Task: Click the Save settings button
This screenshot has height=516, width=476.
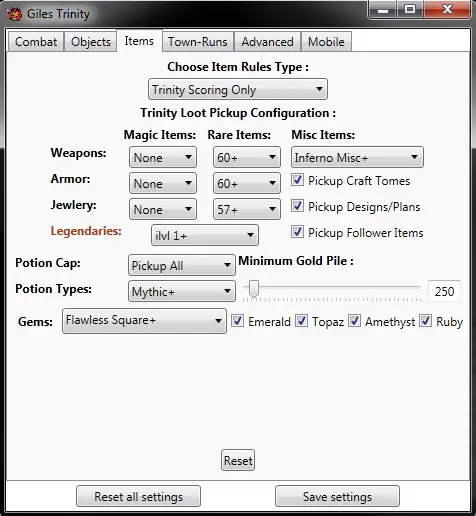Action: coord(337,496)
